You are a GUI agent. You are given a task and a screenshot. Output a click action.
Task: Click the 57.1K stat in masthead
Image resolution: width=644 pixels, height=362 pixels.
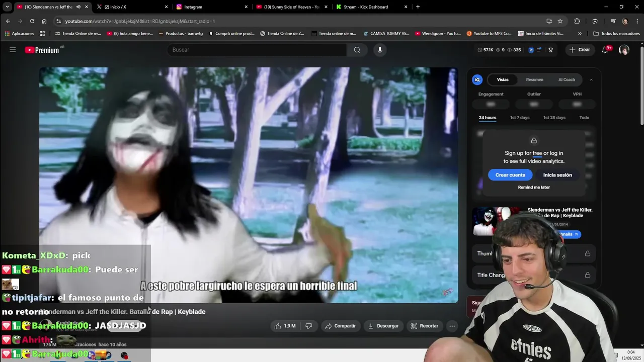pyautogui.click(x=486, y=50)
